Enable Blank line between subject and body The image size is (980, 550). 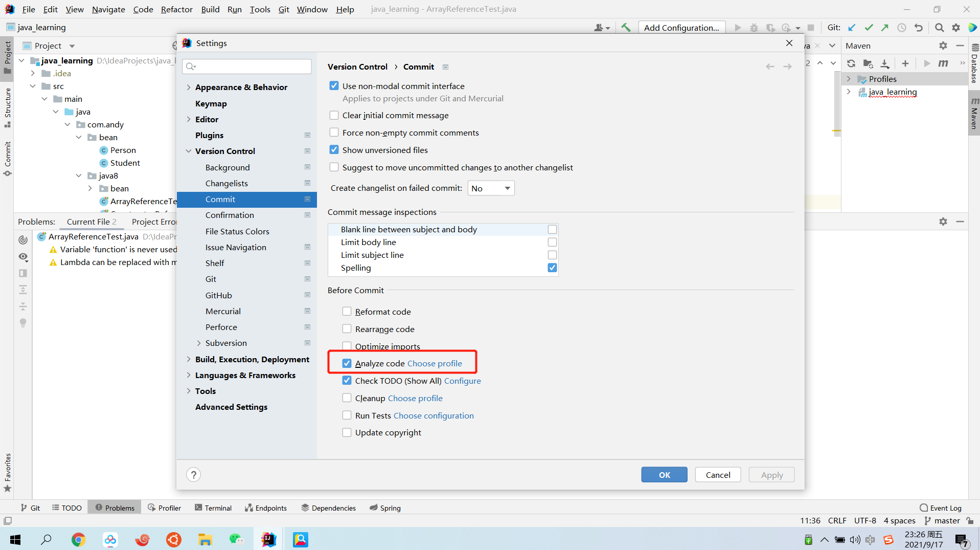point(552,229)
